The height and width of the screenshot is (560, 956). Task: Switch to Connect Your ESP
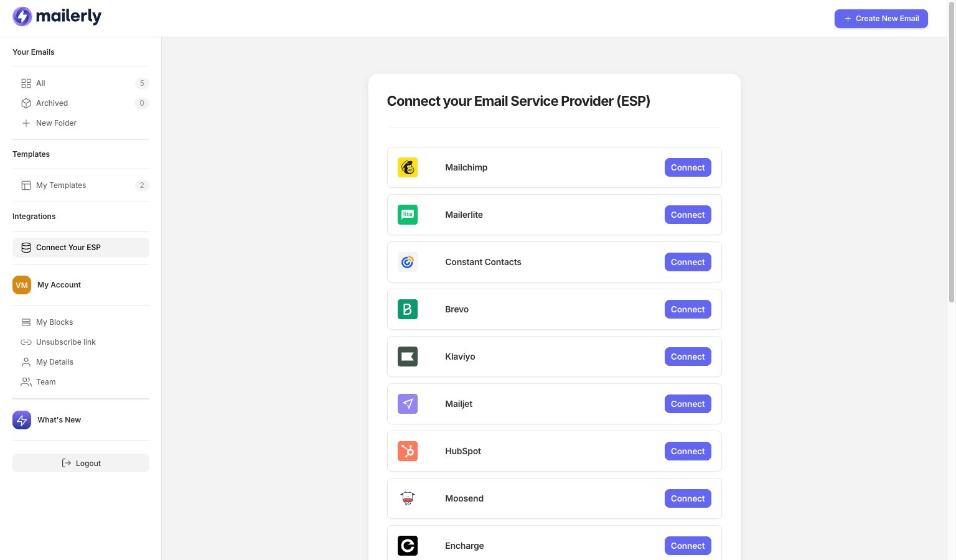tap(68, 247)
